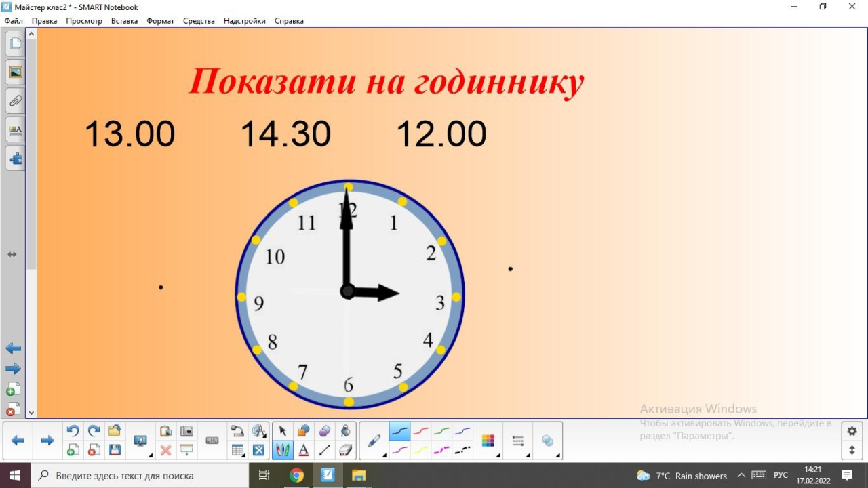The width and height of the screenshot is (868, 488).
Task: Go to previous page in left sidebar
Action: [x=13, y=348]
